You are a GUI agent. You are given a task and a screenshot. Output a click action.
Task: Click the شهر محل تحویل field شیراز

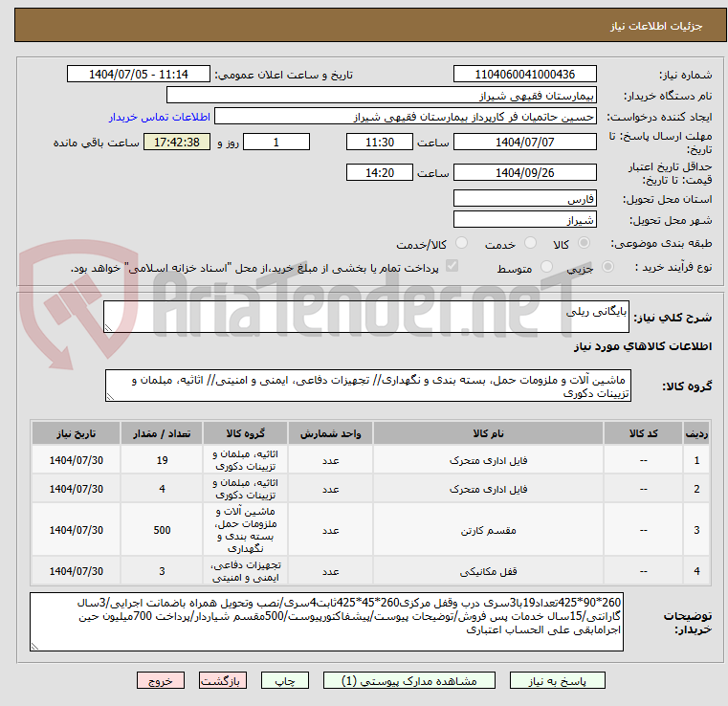click(x=524, y=219)
